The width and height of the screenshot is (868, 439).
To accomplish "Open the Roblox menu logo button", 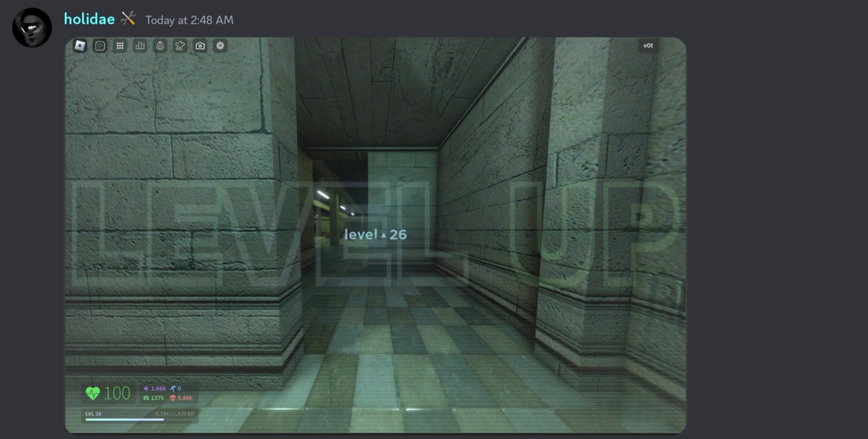I will point(80,45).
